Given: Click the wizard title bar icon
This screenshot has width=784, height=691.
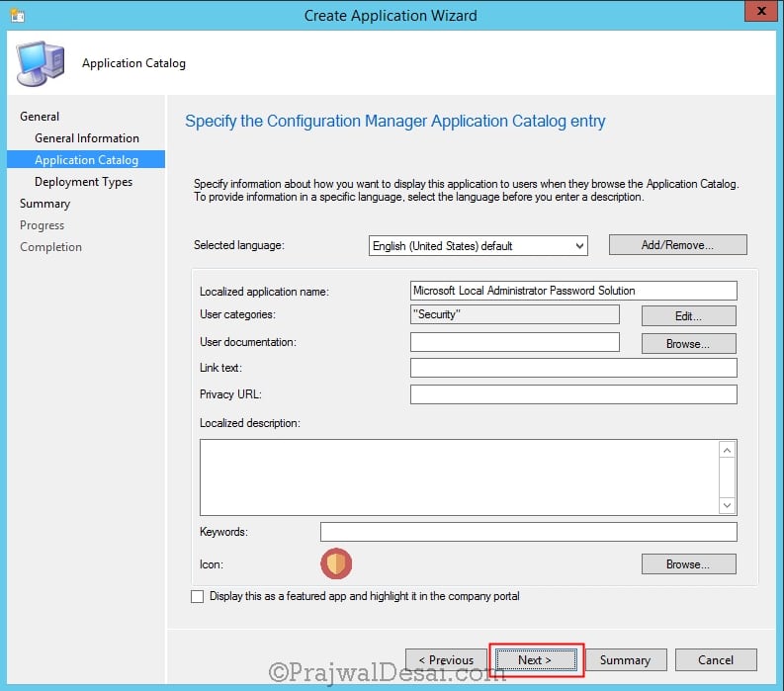Looking at the screenshot, I should click(x=18, y=16).
